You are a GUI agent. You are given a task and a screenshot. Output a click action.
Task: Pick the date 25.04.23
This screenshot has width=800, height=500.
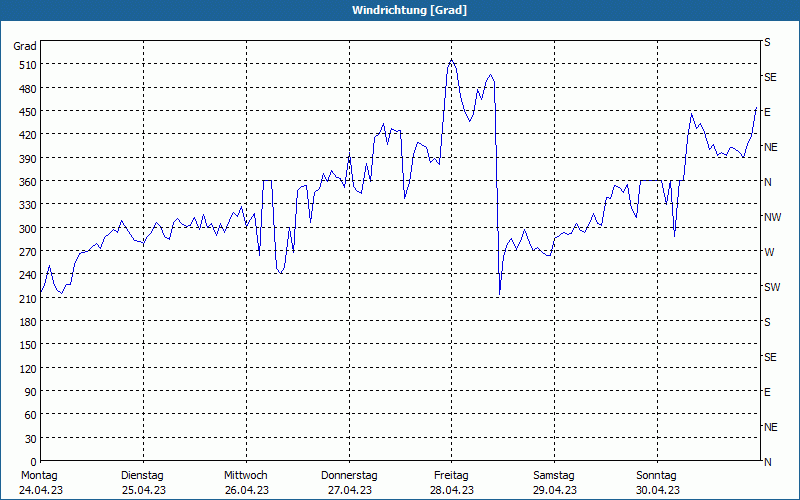(144, 491)
